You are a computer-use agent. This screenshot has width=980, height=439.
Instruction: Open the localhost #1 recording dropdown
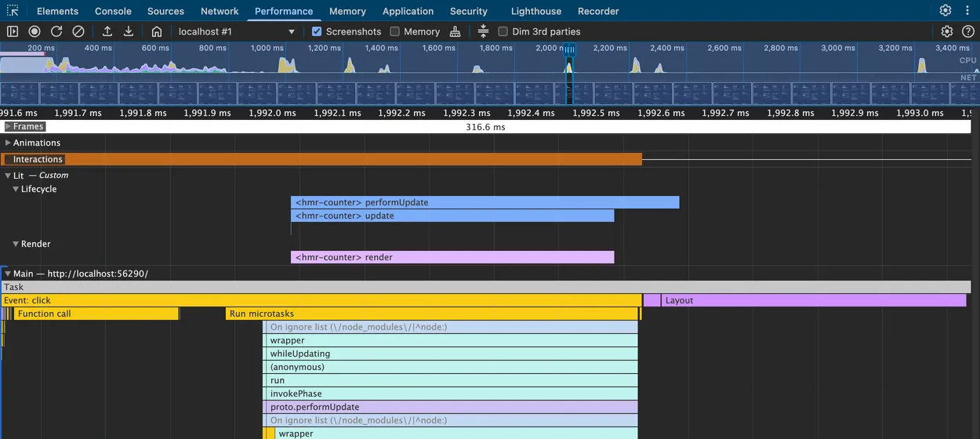[235, 31]
